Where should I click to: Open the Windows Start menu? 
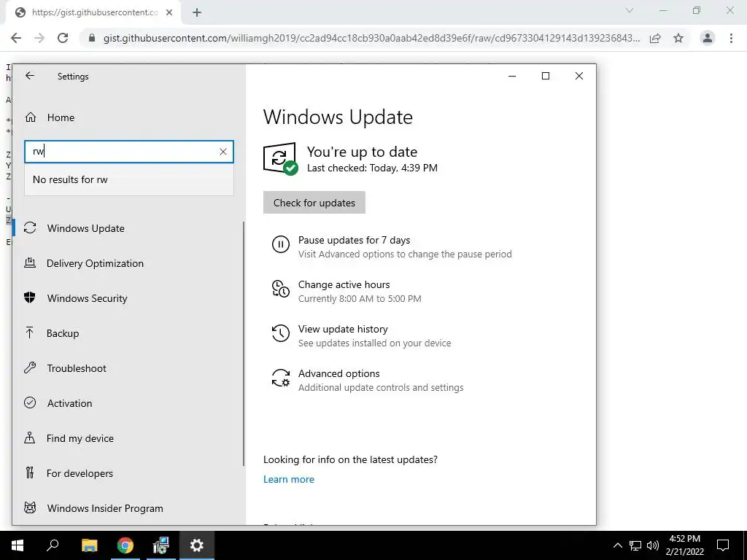pyautogui.click(x=18, y=545)
